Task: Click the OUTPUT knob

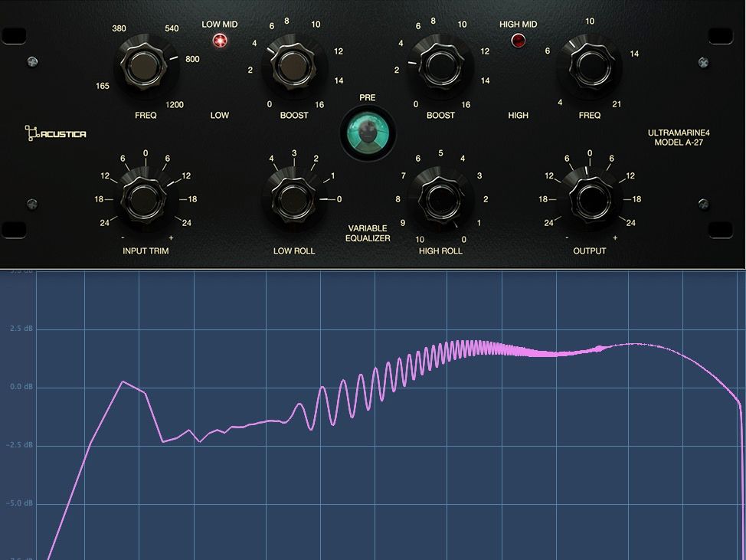Action: pos(591,199)
